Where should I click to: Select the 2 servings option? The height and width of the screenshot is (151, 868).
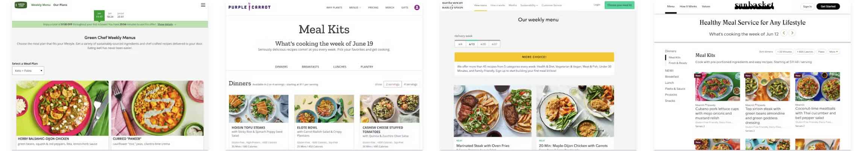pyautogui.click(x=393, y=85)
